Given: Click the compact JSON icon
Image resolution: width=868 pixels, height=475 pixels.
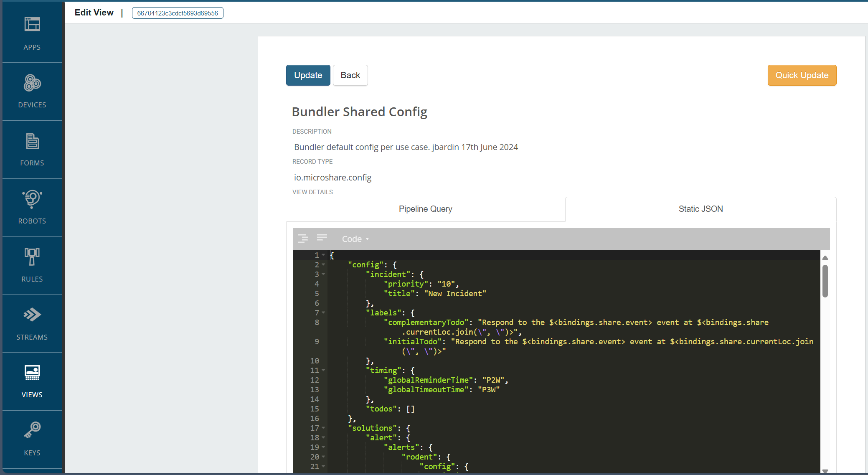Looking at the screenshot, I should pyautogui.click(x=322, y=238).
